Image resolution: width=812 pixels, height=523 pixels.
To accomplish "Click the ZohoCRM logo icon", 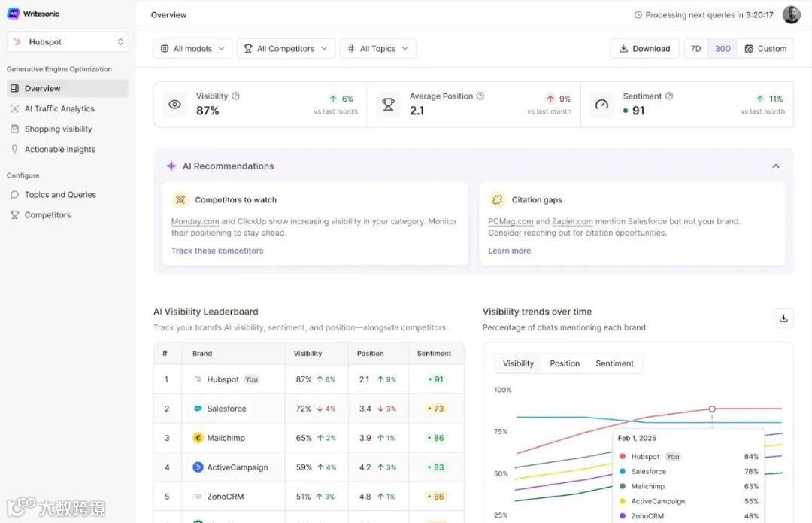I will 198,497.
